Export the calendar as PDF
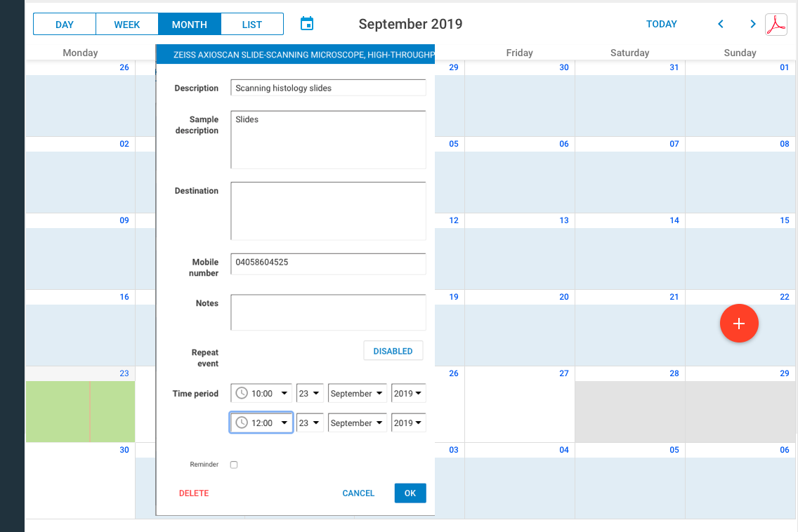This screenshot has height=532, width=798. (776, 25)
